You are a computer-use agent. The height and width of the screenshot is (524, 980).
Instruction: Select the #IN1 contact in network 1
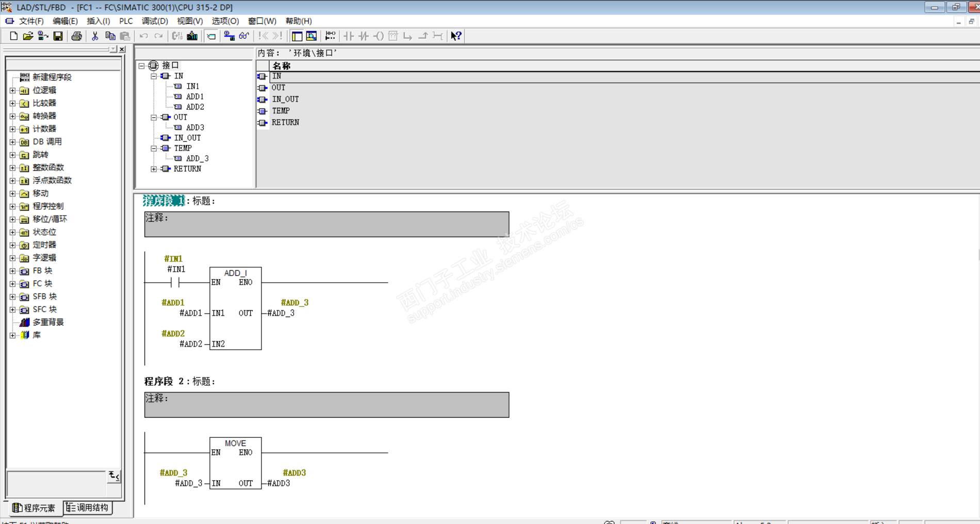point(175,282)
